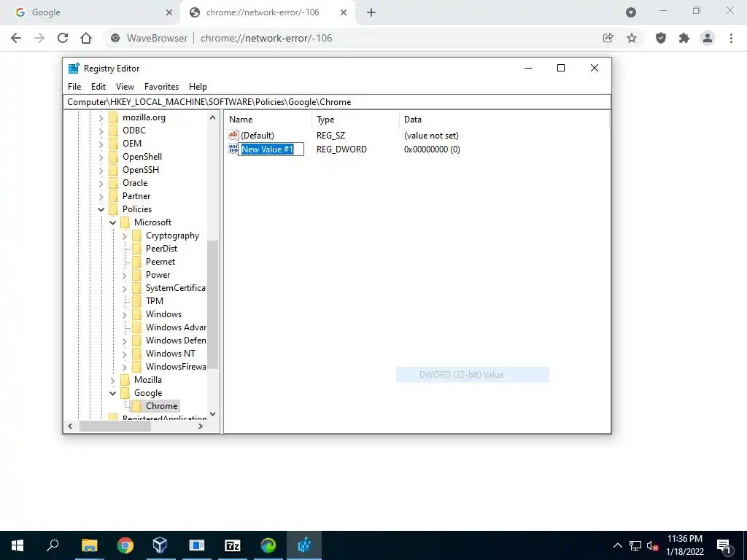Collapse the Policies key
Viewport: 747px width, 560px height.
pyautogui.click(x=101, y=209)
